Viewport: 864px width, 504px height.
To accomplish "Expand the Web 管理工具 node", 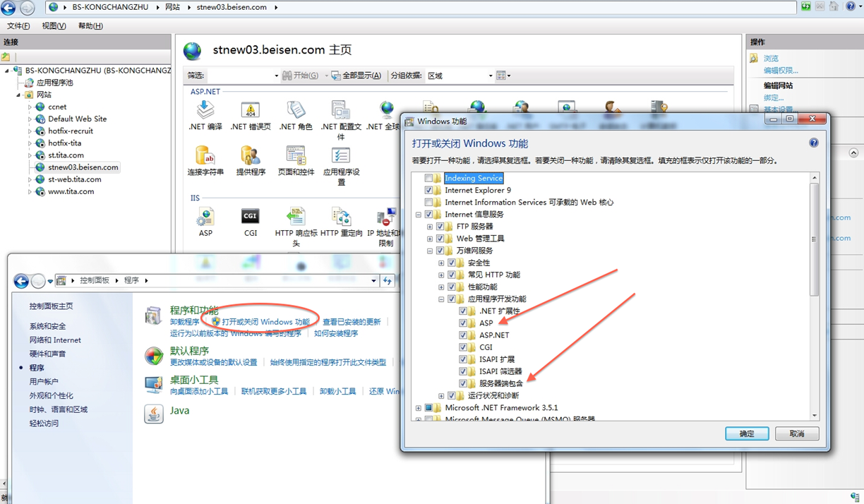I will (x=430, y=239).
